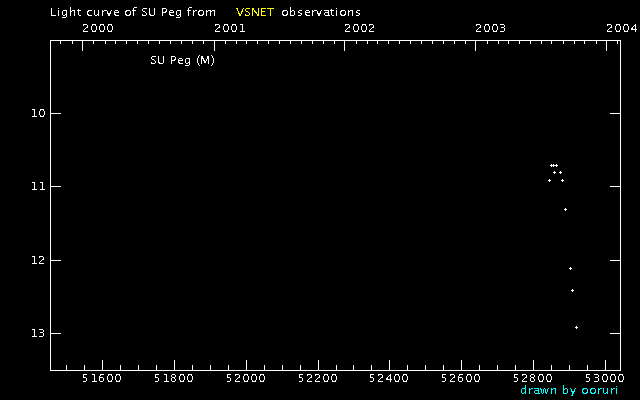The image size is (640, 400).
Task: Click the magnitude 10 axis label
Action: pyautogui.click(x=38, y=113)
